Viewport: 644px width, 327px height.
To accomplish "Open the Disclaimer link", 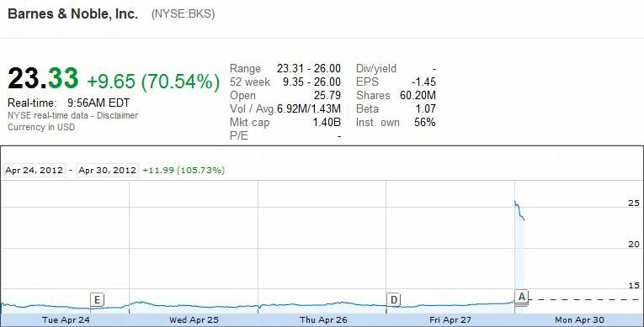I will [x=118, y=116].
